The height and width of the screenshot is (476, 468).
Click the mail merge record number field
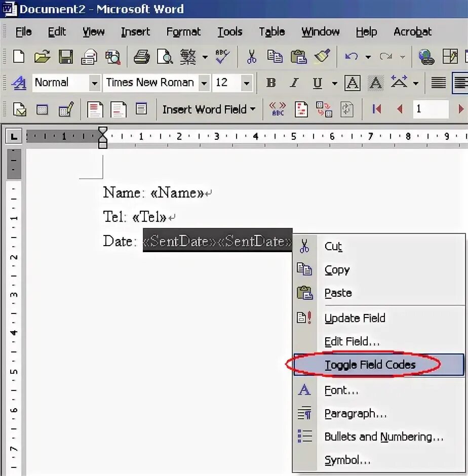[431, 109]
